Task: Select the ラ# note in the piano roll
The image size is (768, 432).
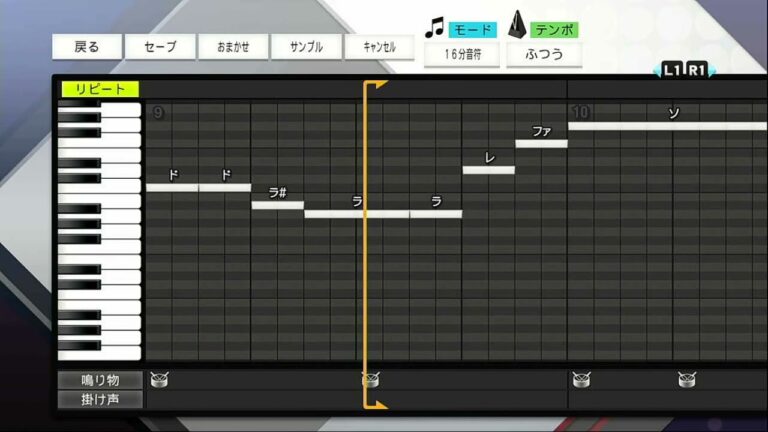Action: (277, 205)
